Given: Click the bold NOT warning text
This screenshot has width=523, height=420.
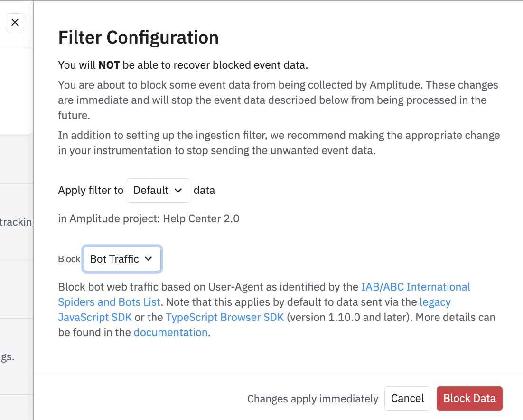Looking at the screenshot, I should [109, 65].
